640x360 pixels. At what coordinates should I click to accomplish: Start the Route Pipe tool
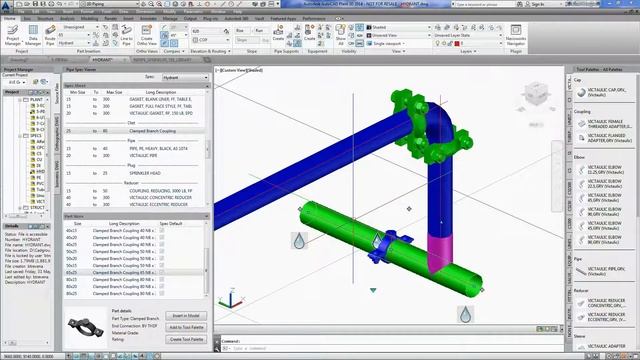click(x=50, y=35)
